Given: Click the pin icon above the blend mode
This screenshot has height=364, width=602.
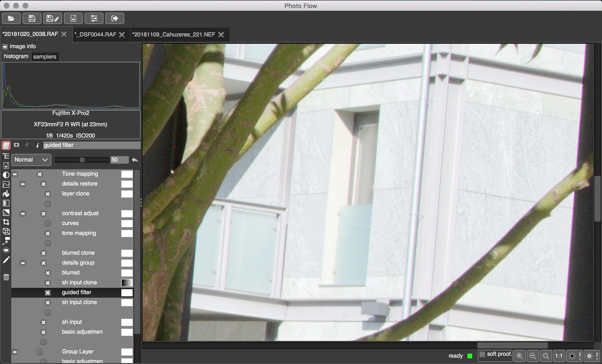Looking at the screenshot, I should [x=27, y=145].
